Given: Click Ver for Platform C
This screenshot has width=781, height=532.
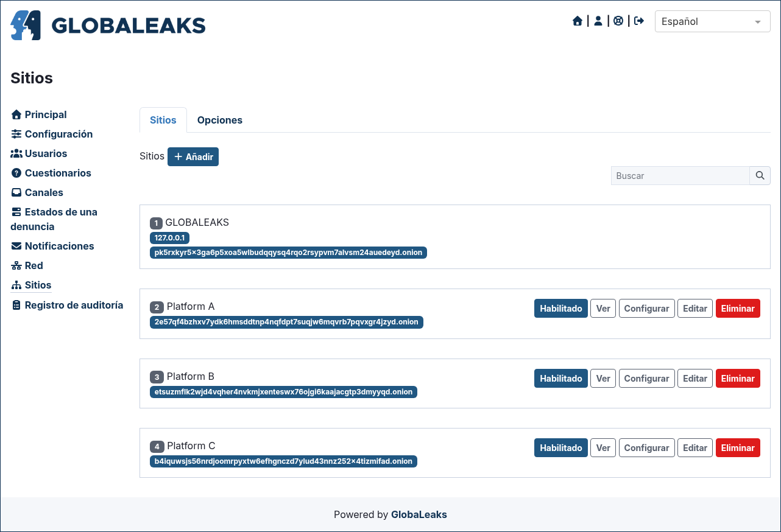Looking at the screenshot, I should 603,448.
